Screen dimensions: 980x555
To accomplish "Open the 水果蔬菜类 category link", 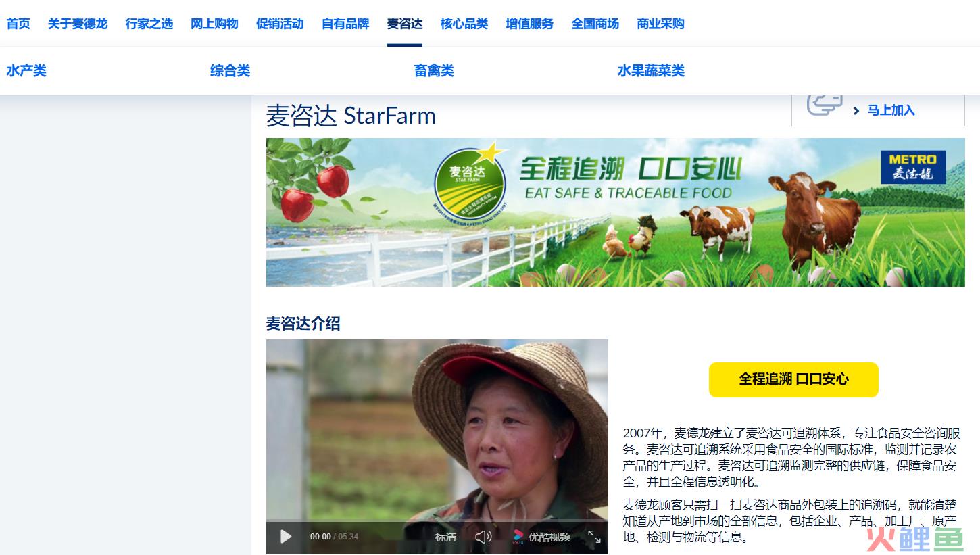I will point(651,70).
